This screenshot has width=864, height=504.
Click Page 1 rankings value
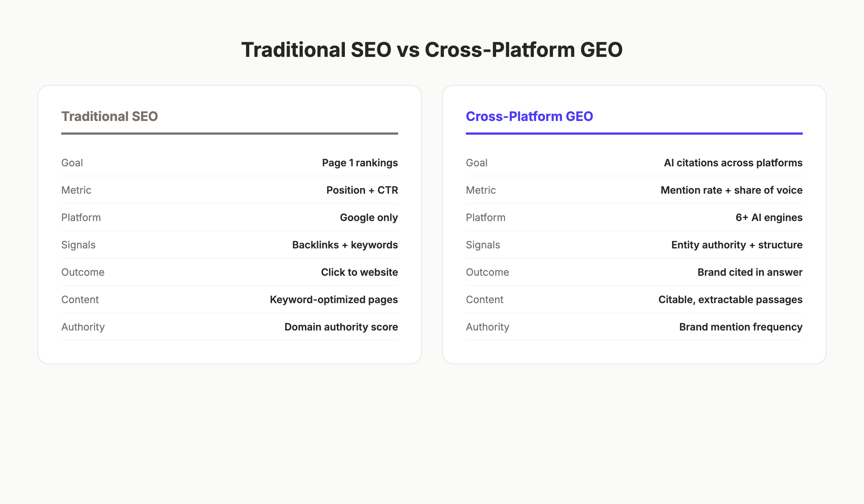(x=360, y=163)
